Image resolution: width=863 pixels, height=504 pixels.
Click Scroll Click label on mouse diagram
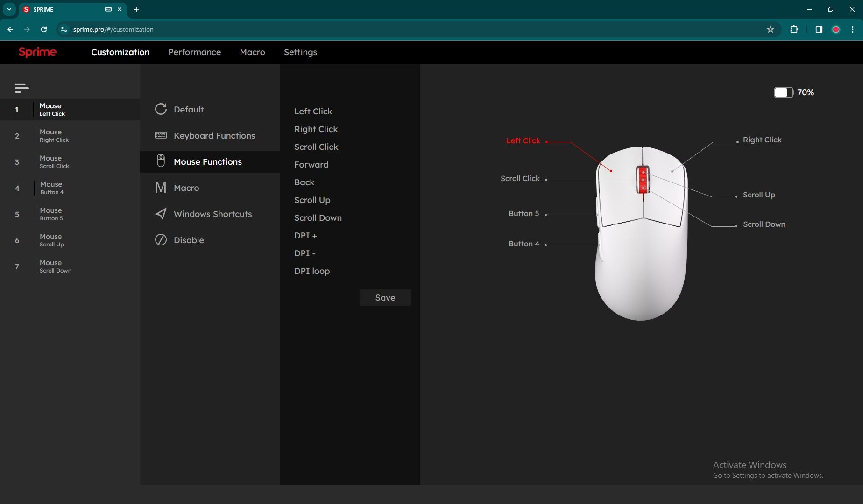pyautogui.click(x=520, y=178)
